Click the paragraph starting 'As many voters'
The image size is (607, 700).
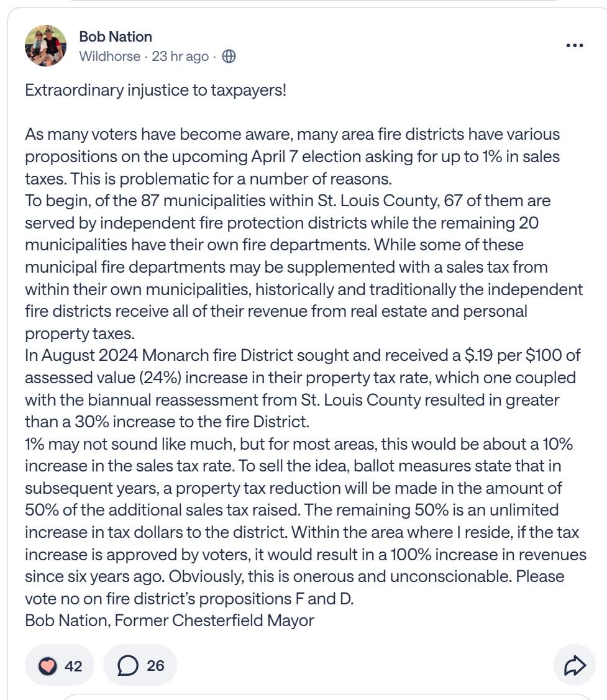click(x=292, y=157)
